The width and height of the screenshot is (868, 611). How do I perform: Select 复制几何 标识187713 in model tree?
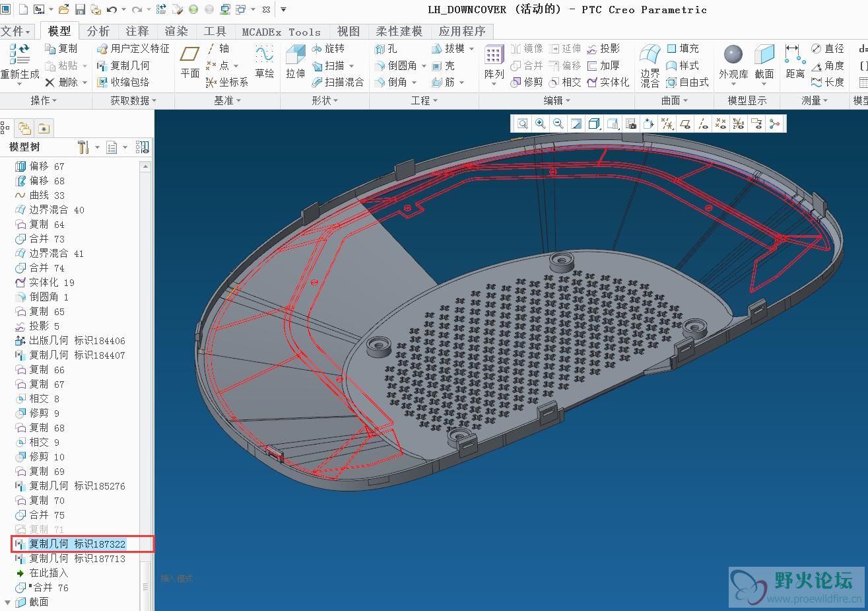[x=77, y=559]
